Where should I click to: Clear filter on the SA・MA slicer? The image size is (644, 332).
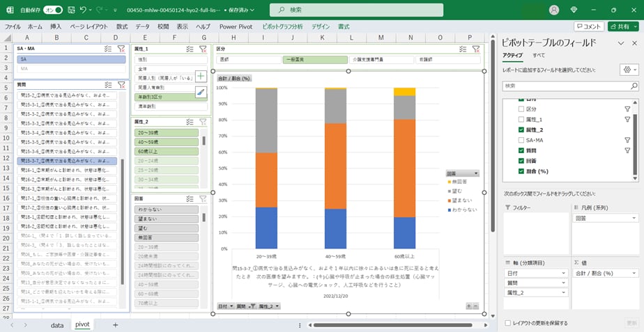(x=121, y=49)
